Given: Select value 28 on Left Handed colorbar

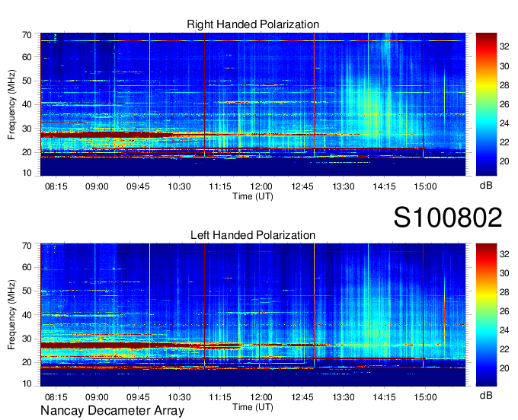Looking at the screenshot, I should point(504,292).
